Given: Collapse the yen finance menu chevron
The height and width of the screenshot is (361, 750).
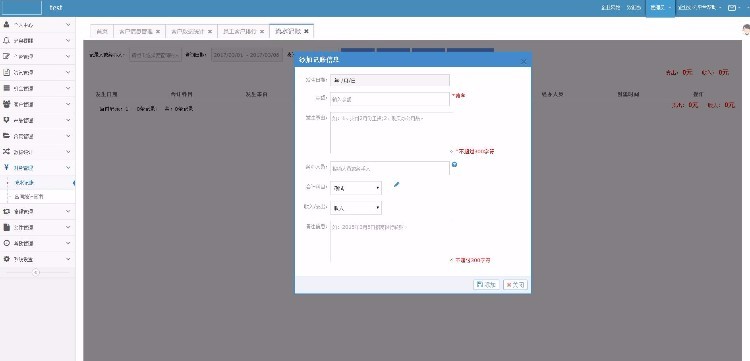Looking at the screenshot, I should click(x=68, y=167).
